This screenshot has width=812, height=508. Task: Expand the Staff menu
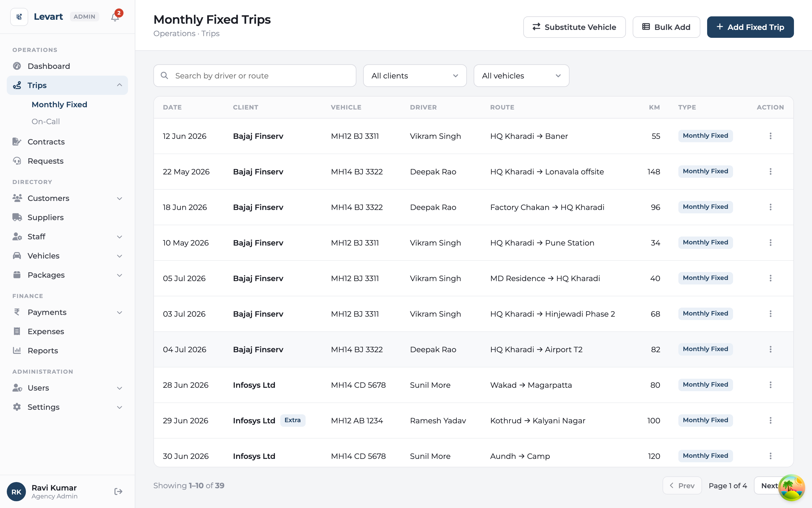(x=67, y=237)
